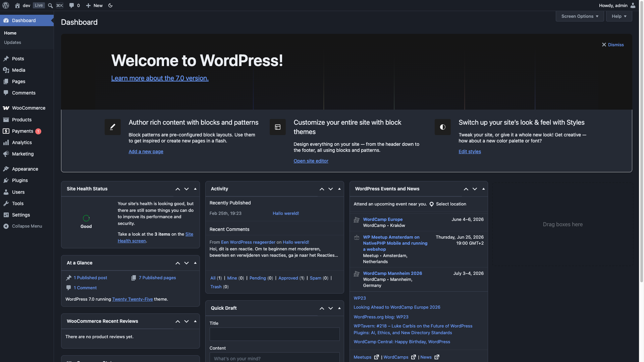Expand the Help dropdown tab

pos(619,16)
